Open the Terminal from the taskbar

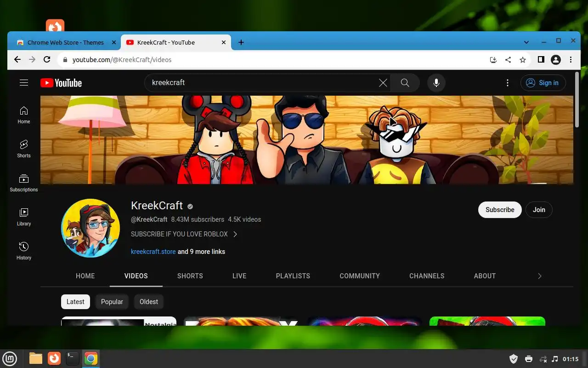[x=73, y=359]
